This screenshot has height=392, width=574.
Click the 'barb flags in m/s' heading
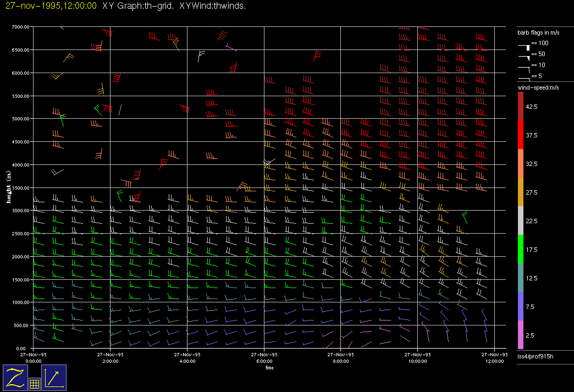(538, 33)
